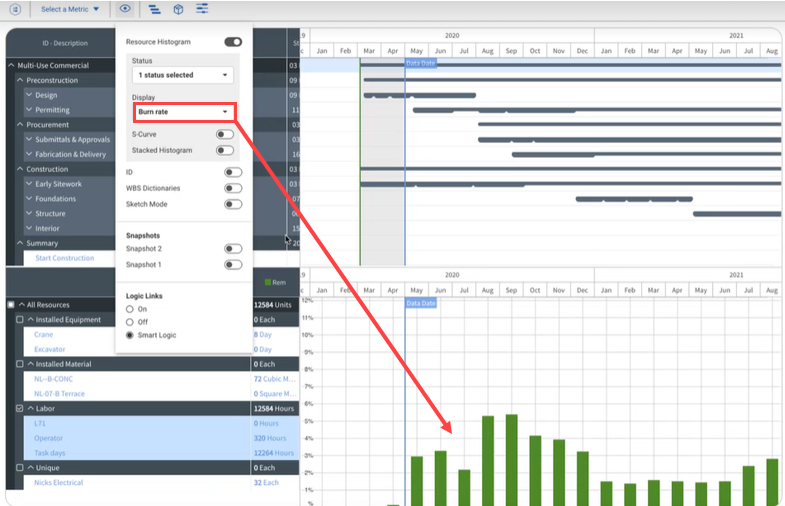Click the Gantt bars layout icon
Image resolution: width=785 pixels, height=506 pixels.
coord(154,9)
